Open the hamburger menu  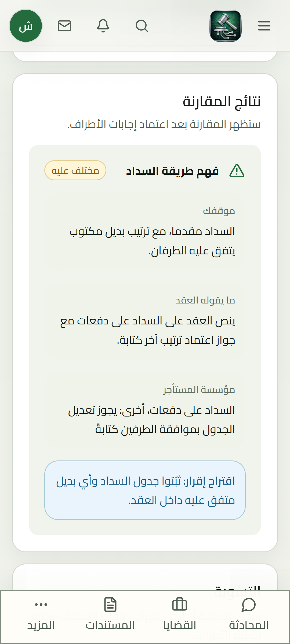pos(264,26)
